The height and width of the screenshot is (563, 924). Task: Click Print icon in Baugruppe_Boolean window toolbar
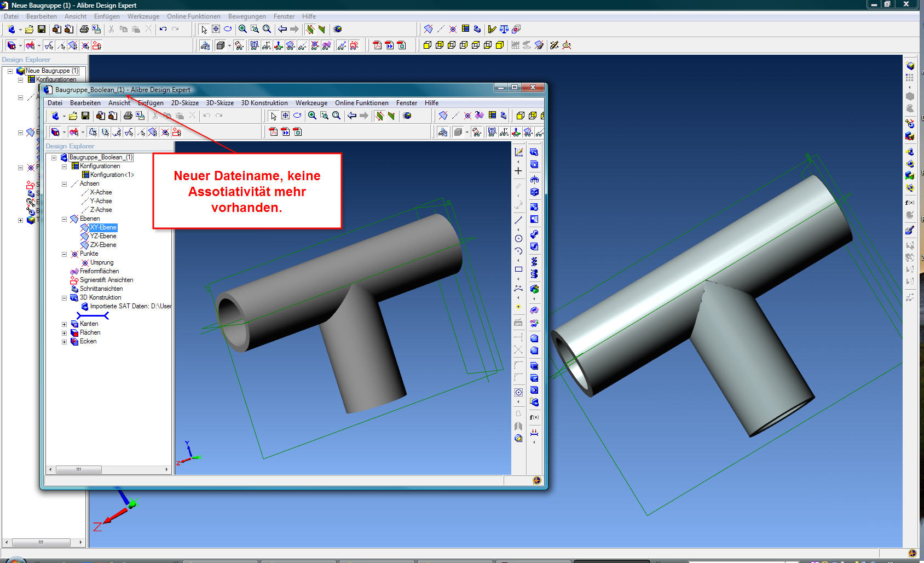pos(128,116)
